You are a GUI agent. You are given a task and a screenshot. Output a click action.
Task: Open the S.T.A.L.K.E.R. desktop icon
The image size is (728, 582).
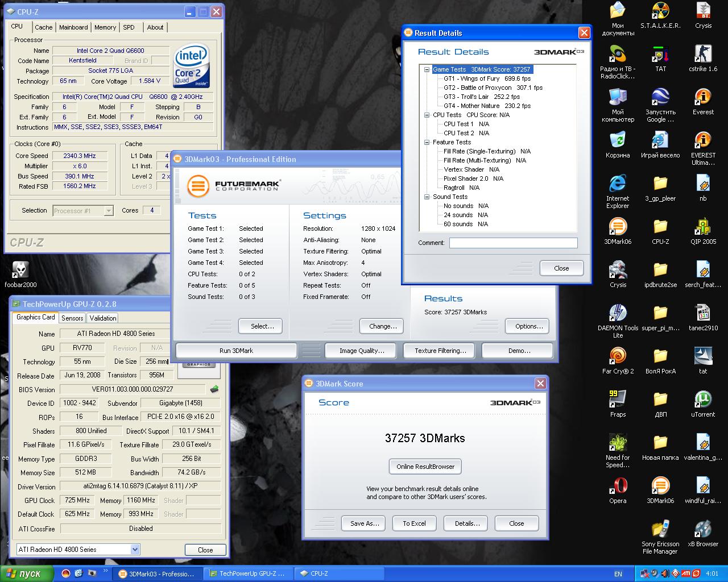coord(660,15)
